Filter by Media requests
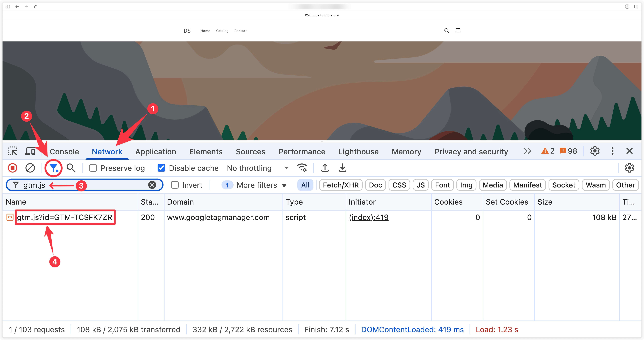644x340 pixels. click(x=493, y=185)
